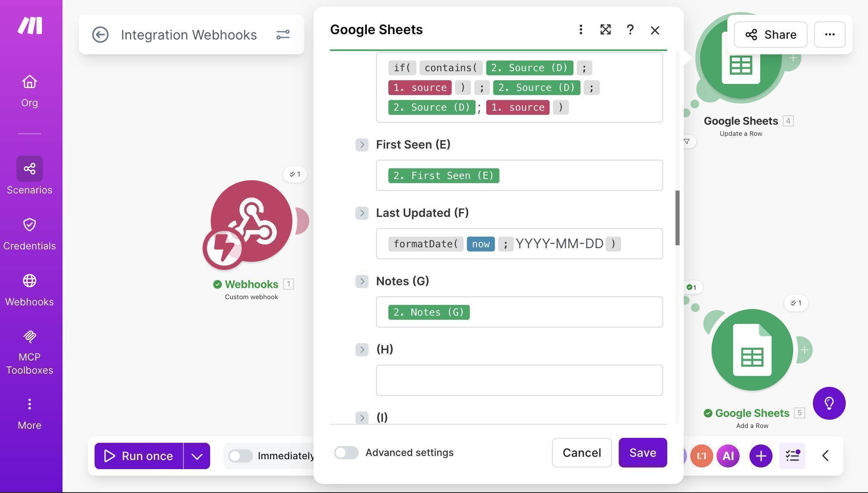This screenshot has height=493, width=868.
Task: Expand the Google Sheets module to fullscreen
Action: [x=605, y=30]
